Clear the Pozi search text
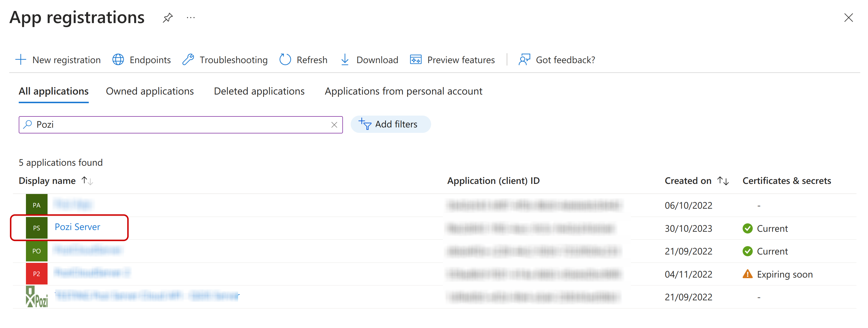868x328 pixels. 334,125
